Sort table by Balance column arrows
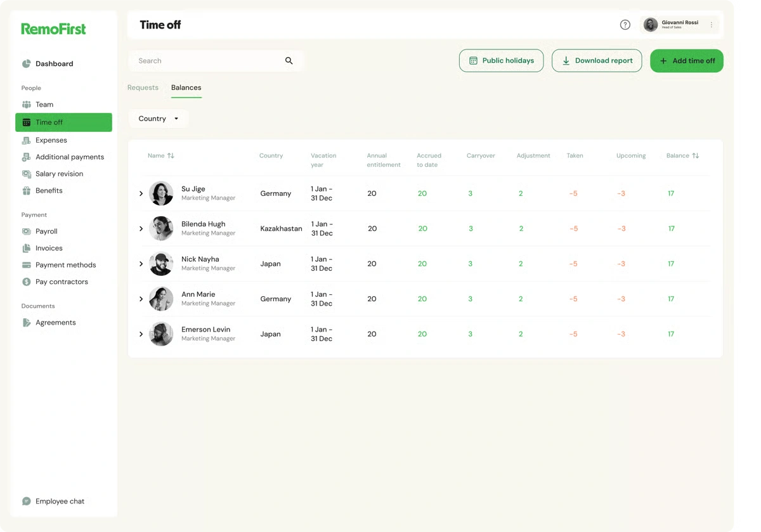The image size is (761, 532). (x=696, y=155)
